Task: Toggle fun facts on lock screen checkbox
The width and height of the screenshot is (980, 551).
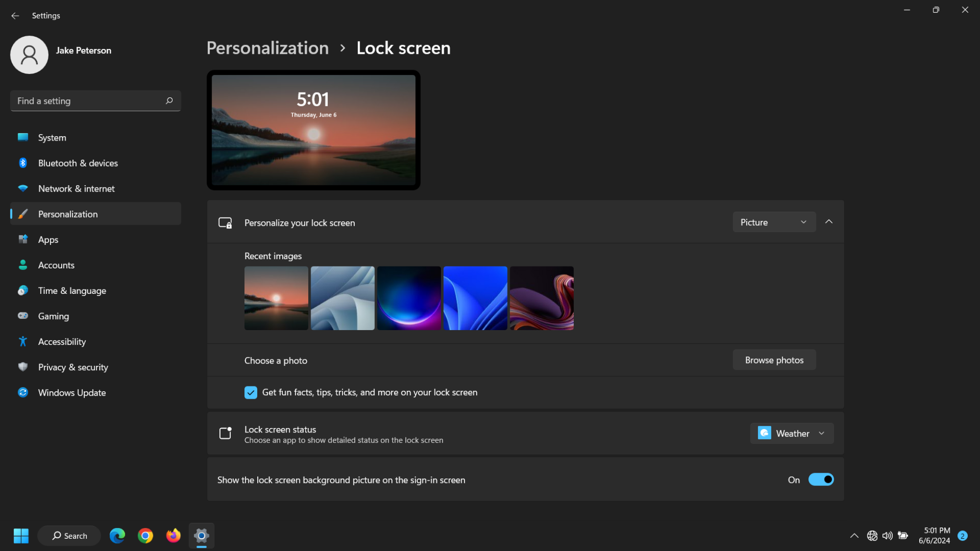Action: pyautogui.click(x=250, y=392)
